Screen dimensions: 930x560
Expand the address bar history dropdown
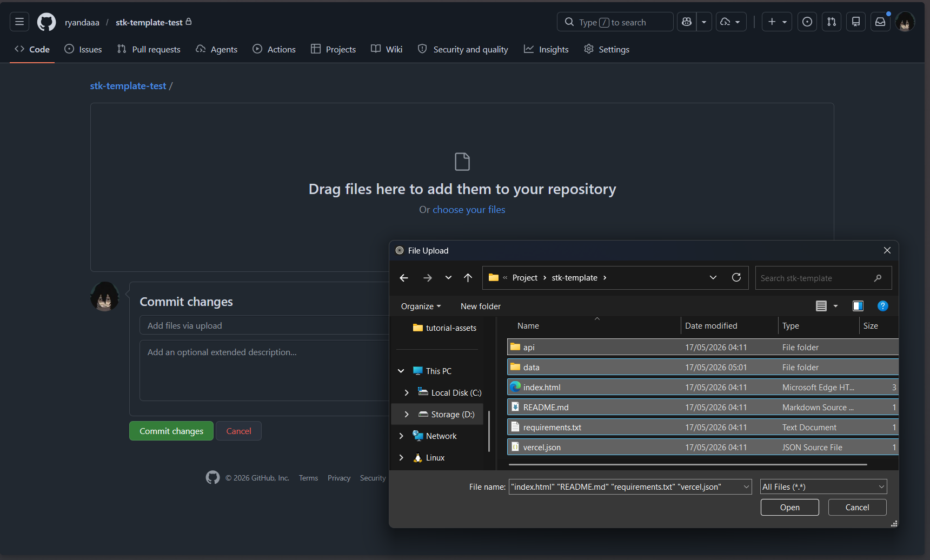point(713,278)
